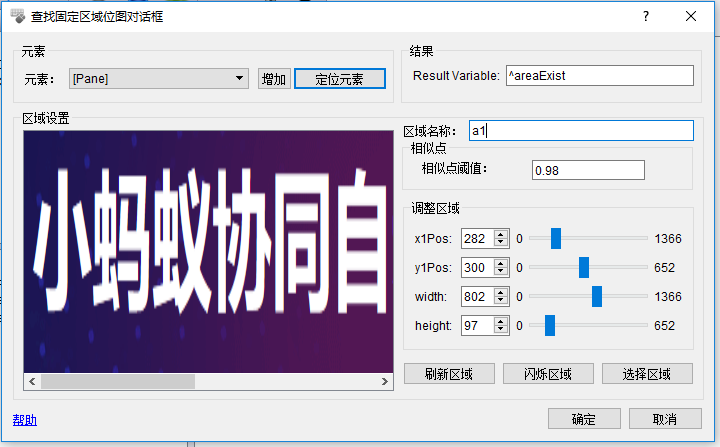
Task: Click the width slider handle
Action: (x=597, y=296)
